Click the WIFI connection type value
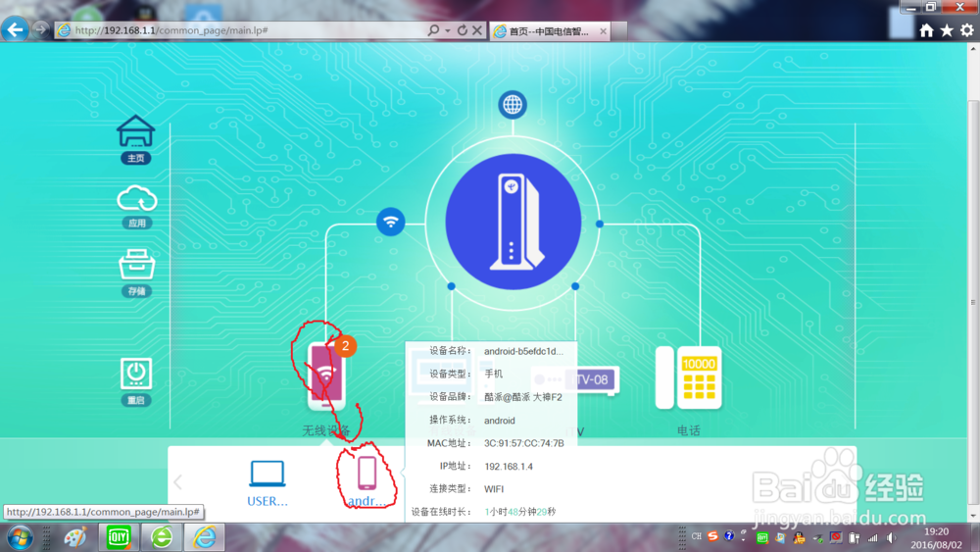Screen dimensions: 980x552 point(494,489)
